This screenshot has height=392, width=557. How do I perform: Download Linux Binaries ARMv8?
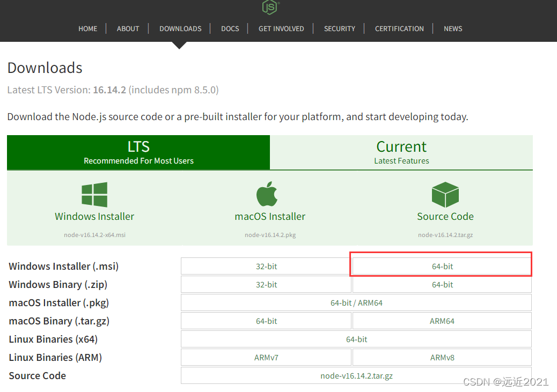point(442,358)
